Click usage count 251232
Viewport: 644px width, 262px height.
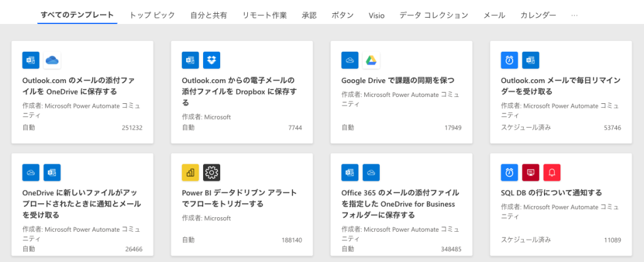click(x=132, y=127)
